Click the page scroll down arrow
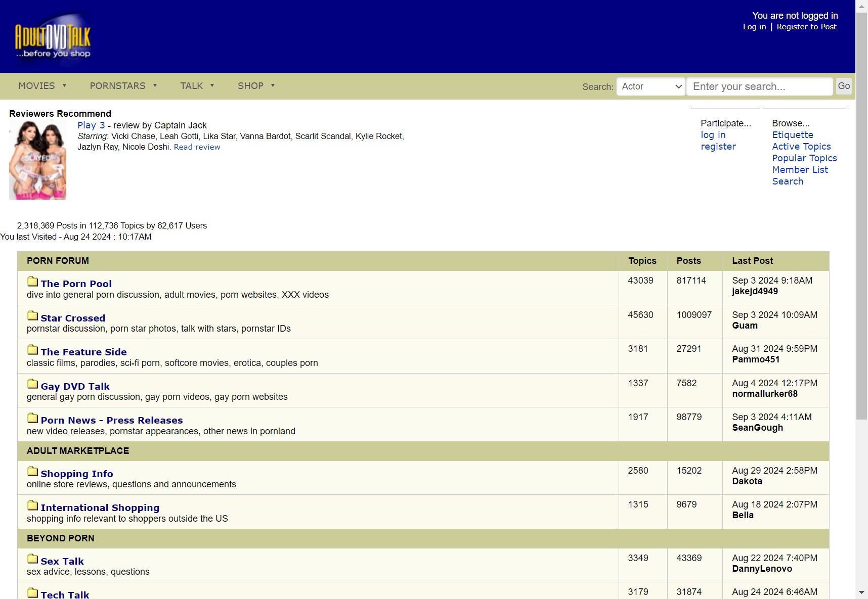Screen dimensions: 868x599 pyautogui.click(x=861, y=592)
